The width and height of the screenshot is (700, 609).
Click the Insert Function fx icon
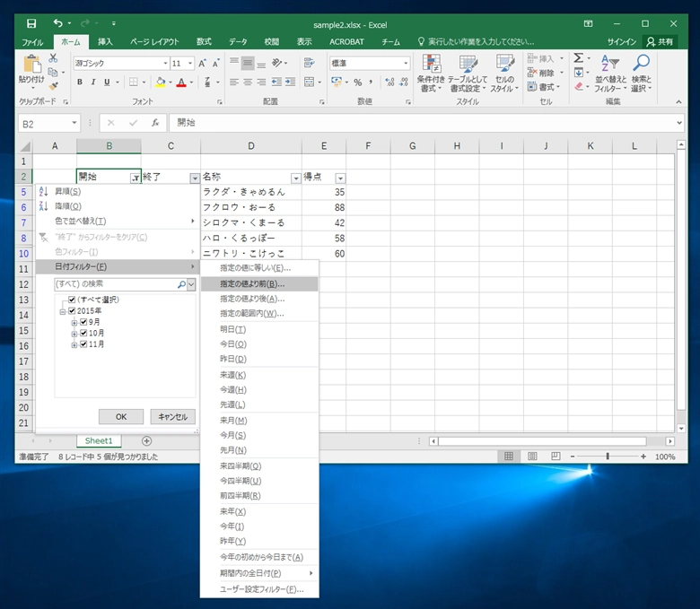pyautogui.click(x=155, y=123)
